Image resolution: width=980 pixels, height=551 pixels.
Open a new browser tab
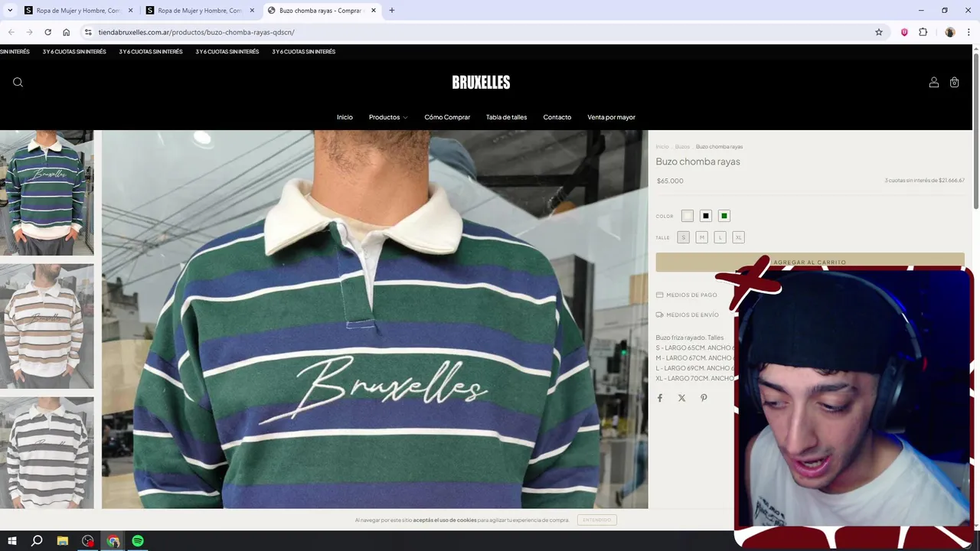point(392,11)
